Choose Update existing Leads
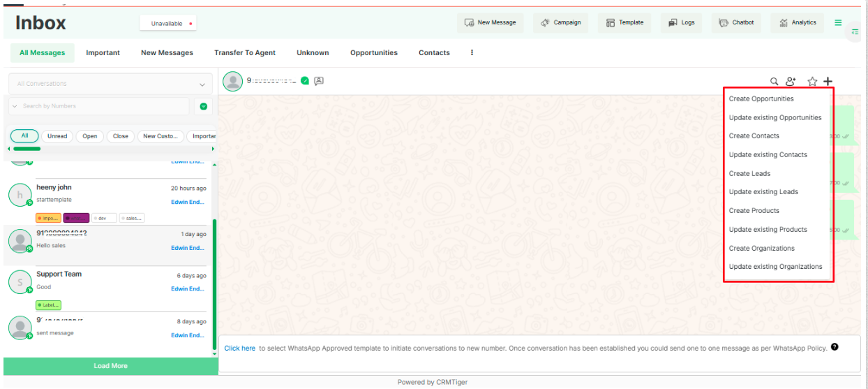The width and height of the screenshot is (868, 389). pos(764,191)
